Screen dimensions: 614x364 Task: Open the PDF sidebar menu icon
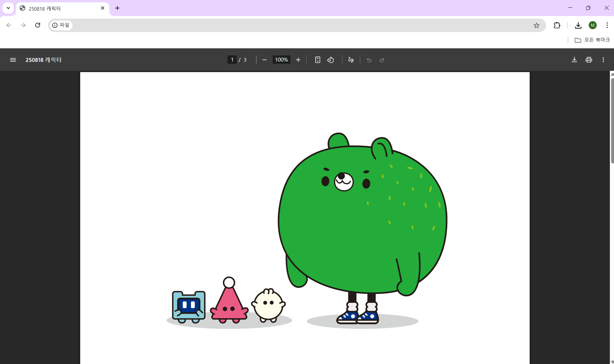[13, 60]
